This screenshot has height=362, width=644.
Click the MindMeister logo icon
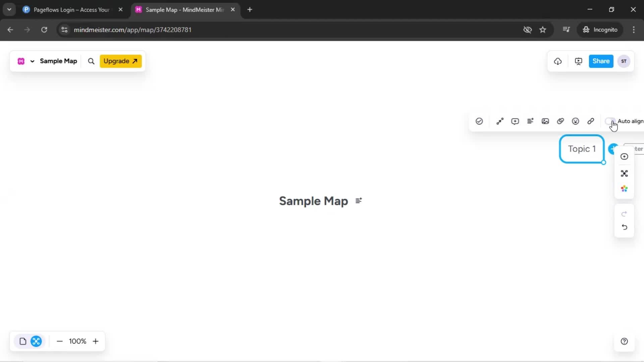tap(21, 61)
